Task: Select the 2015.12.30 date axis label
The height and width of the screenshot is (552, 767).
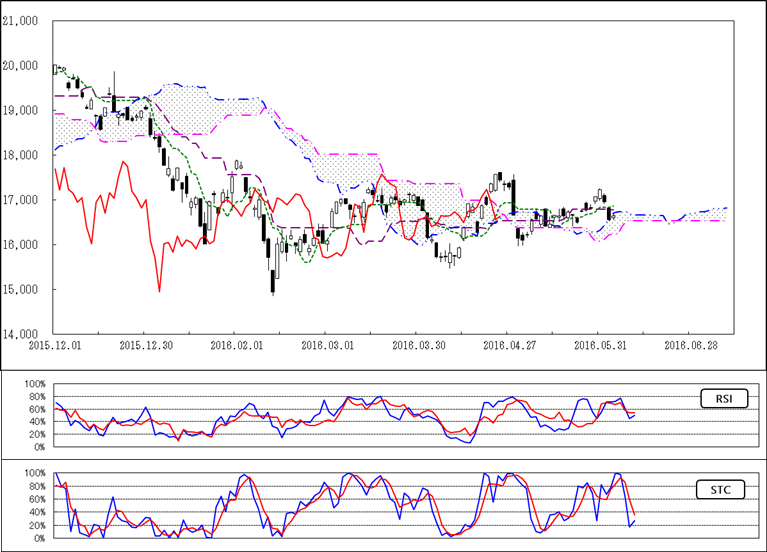Action: (146, 345)
